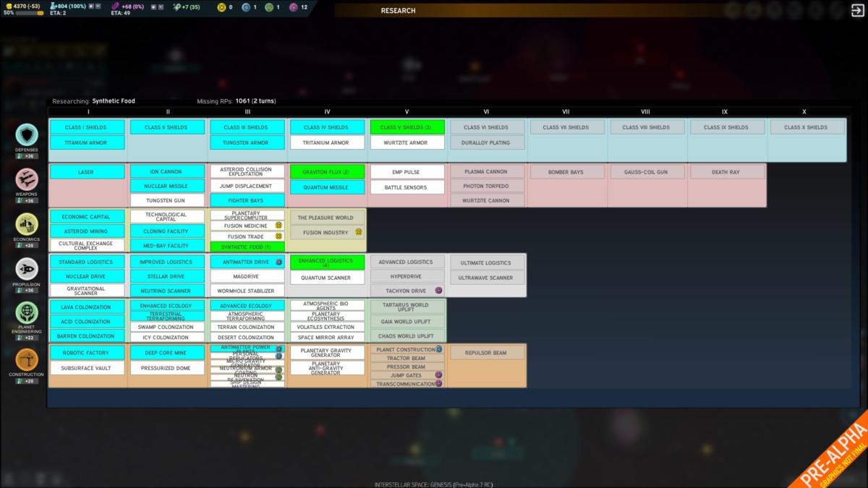Select EMP Pulse technology

407,172
